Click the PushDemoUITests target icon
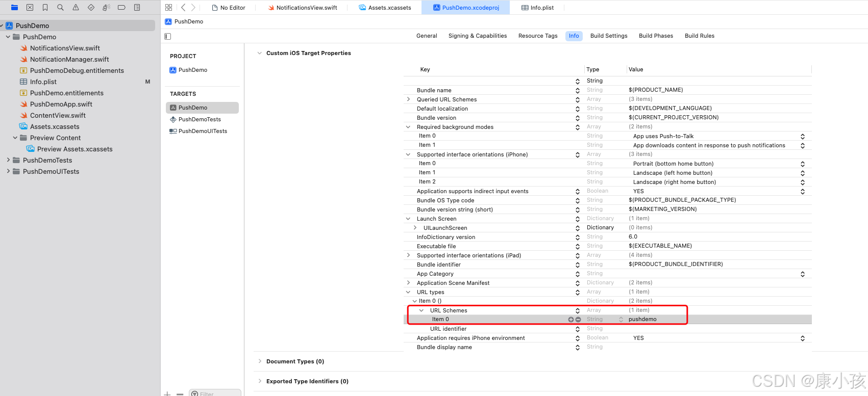The height and width of the screenshot is (396, 868). (173, 131)
